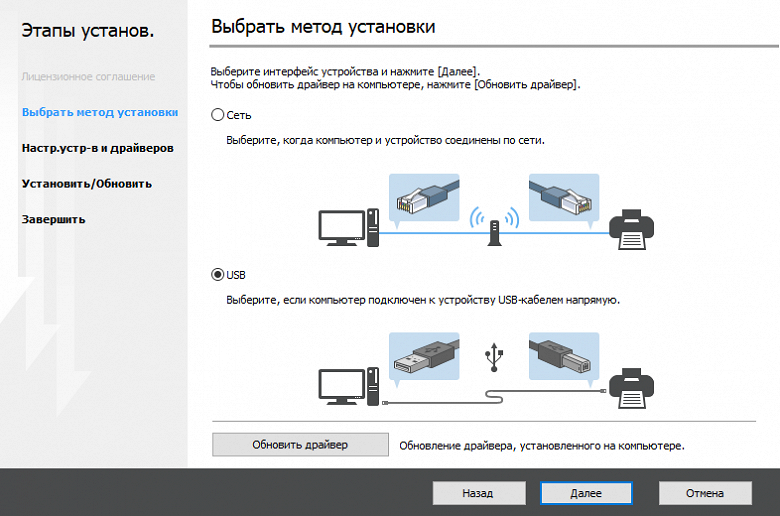Image resolution: width=780 pixels, height=516 pixels.
Task: Click the Обновление драйвера description text
Action: [x=542, y=446]
